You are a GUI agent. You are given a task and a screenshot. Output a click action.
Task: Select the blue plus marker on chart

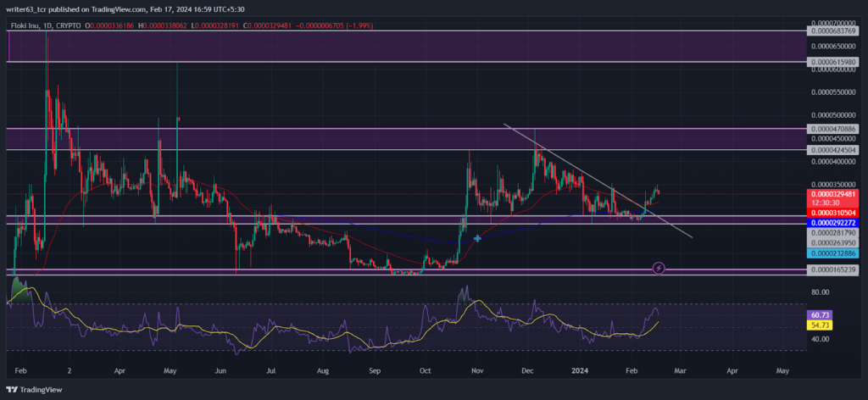coord(477,238)
